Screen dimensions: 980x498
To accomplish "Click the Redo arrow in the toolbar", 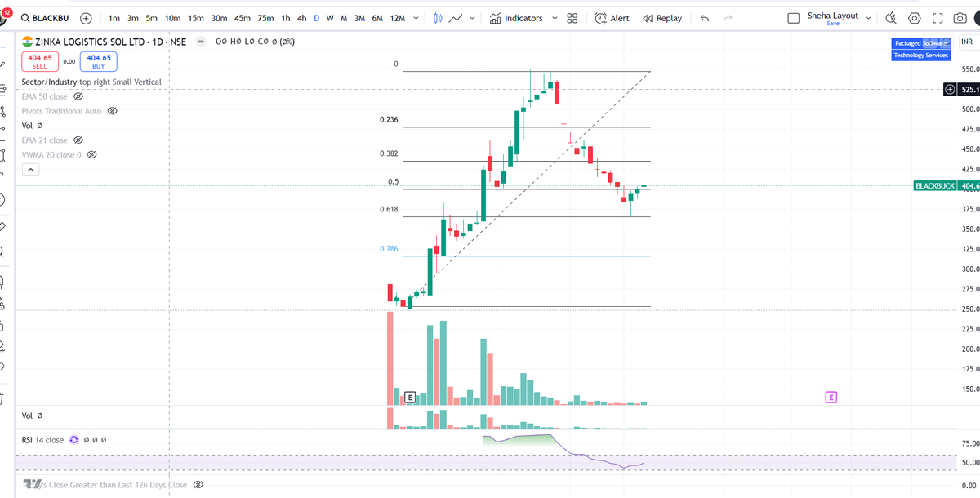I will (727, 18).
